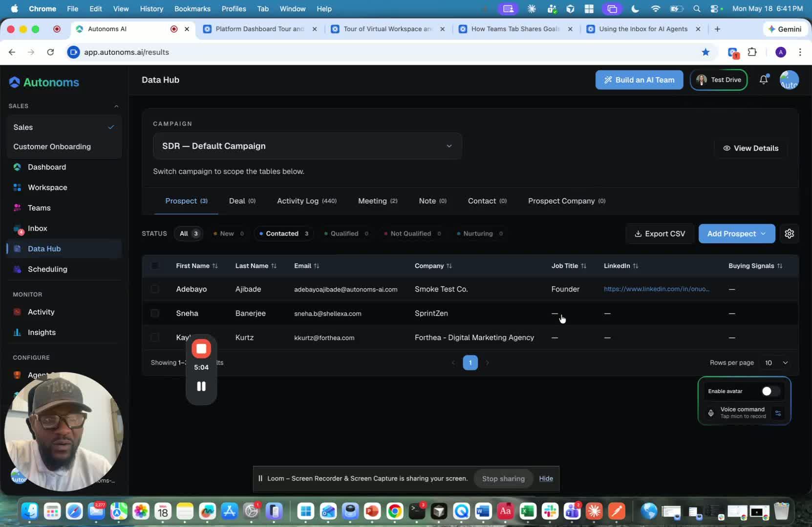Sort by Last Name column
812x527 pixels.
256,266
